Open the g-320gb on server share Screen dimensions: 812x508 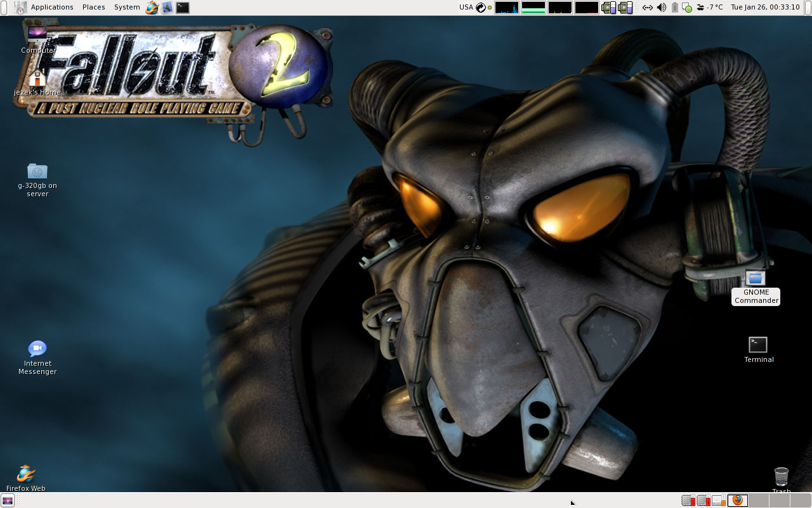pyautogui.click(x=37, y=180)
